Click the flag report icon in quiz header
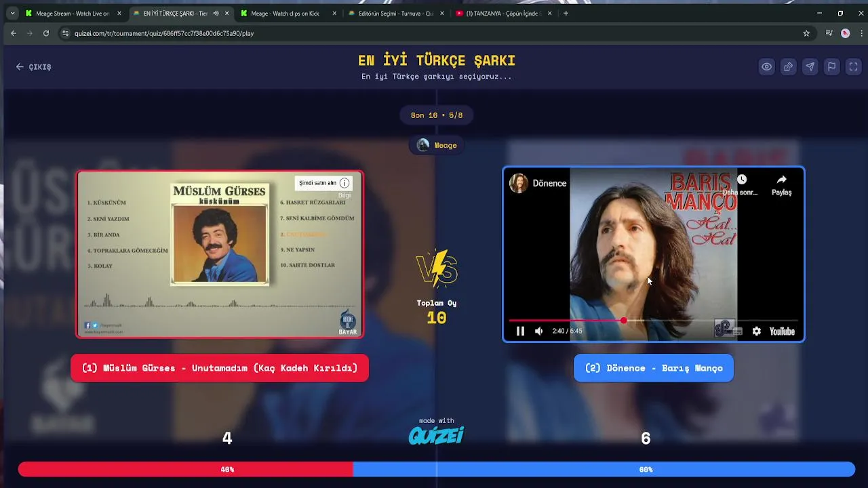Viewport: 868px width, 488px height. (831, 66)
